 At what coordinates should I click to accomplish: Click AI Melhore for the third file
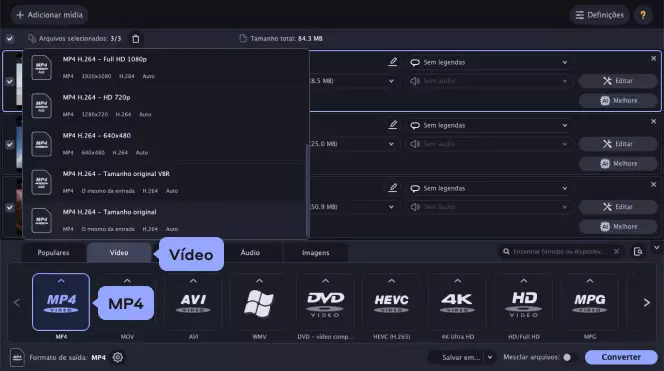coord(617,227)
